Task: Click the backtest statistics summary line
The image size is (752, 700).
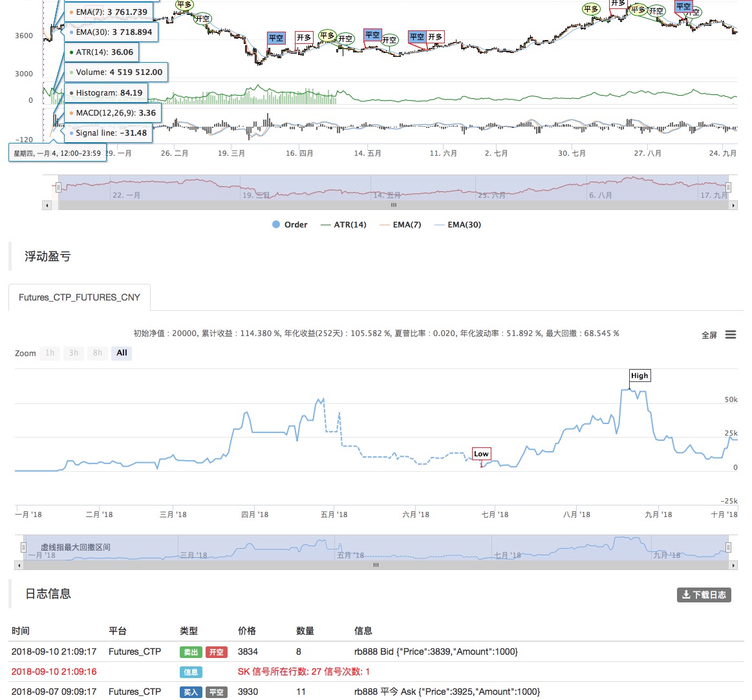Action: pos(376,334)
